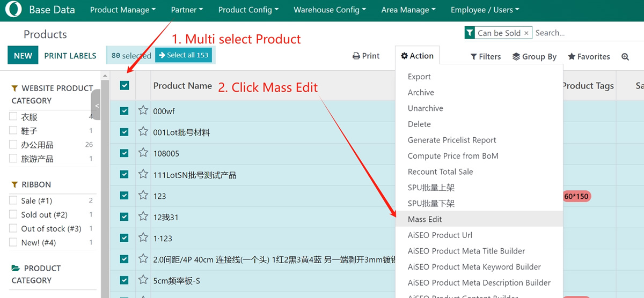
Task: Star the 5cm频率板-S product
Action: (x=143, y=280)
